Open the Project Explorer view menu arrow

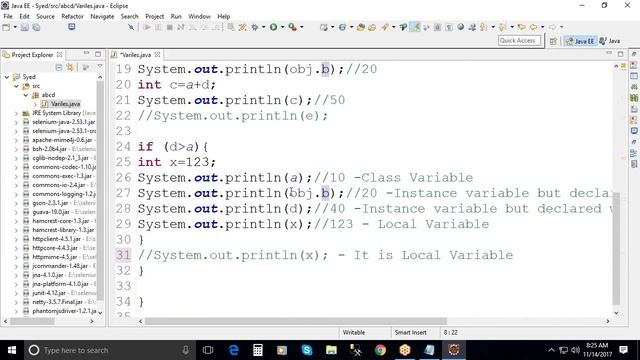point(100,67)
